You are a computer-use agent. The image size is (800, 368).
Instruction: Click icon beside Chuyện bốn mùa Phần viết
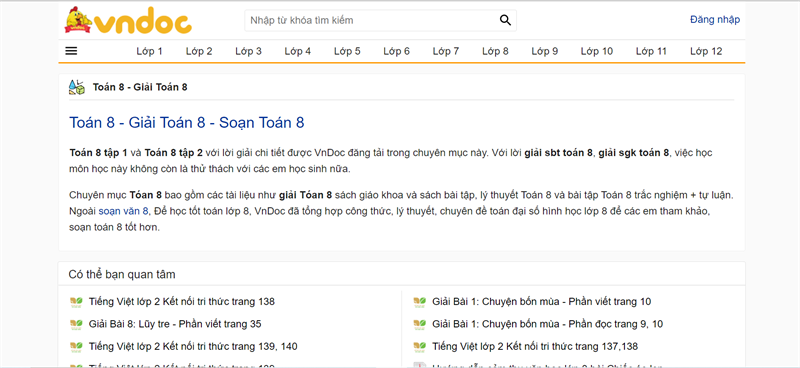tap(419, 302)
